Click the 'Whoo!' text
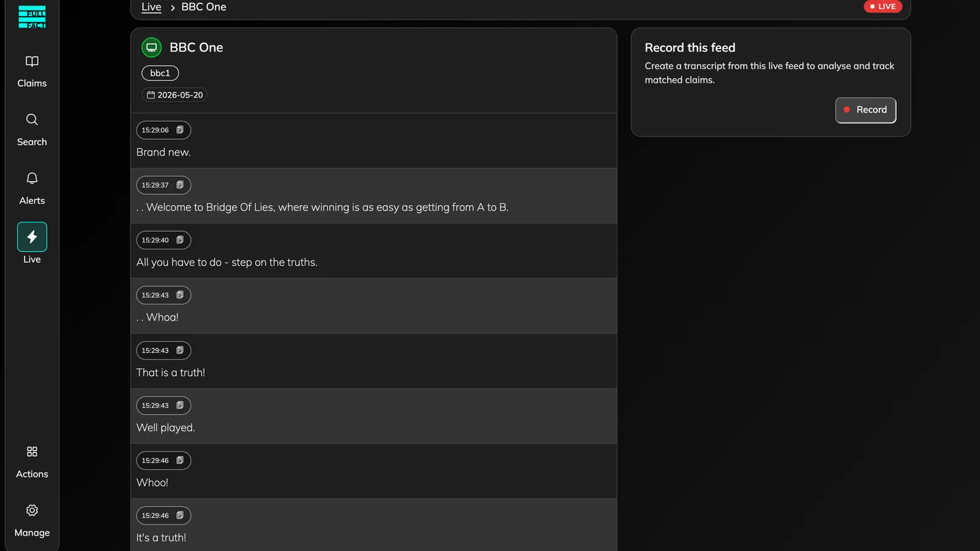The height and width of the screenshot is (551, 980). [x=153, y=482]
